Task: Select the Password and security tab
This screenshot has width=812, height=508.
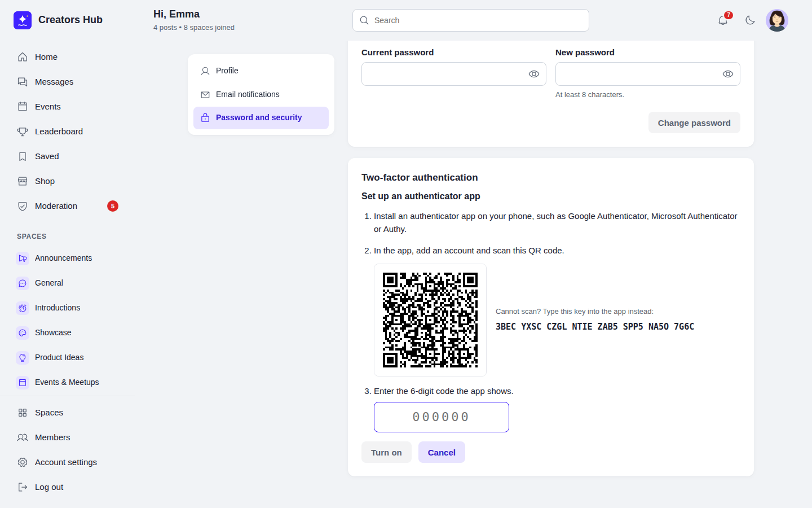Action: 261,117
